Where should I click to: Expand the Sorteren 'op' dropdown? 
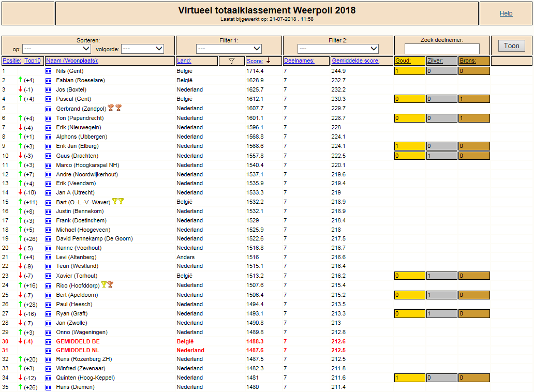(56, 49)
